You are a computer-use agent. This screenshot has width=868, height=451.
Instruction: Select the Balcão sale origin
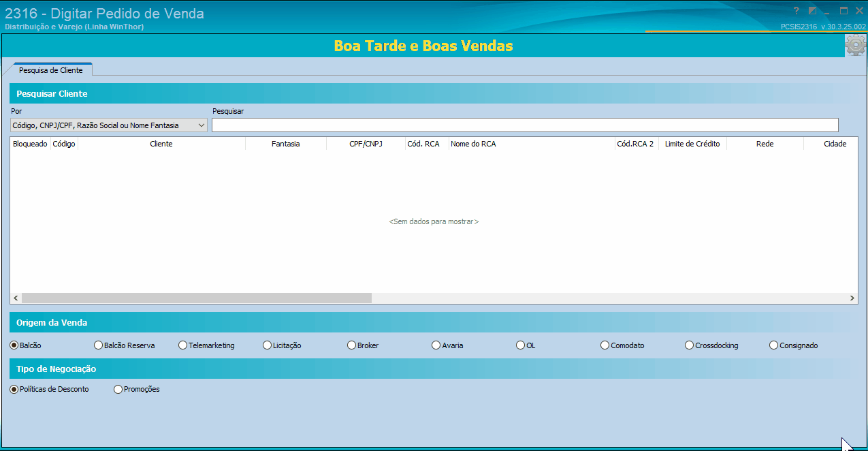coord(25,345)
